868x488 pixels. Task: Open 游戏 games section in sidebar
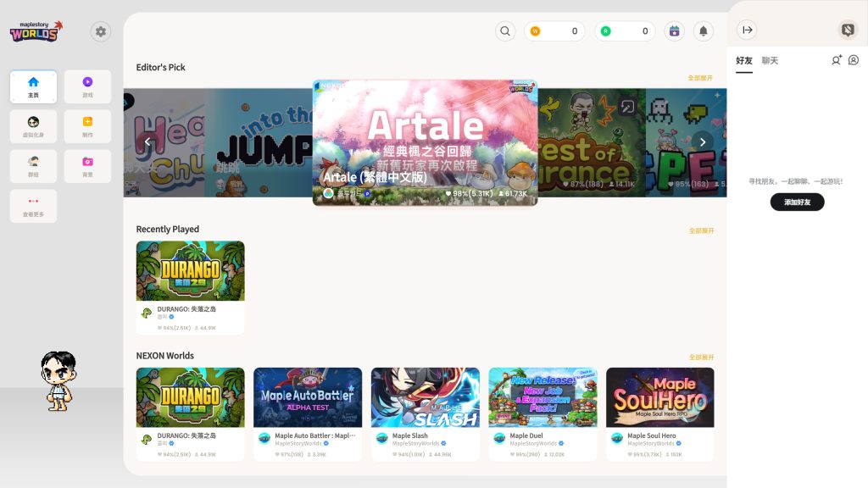(87, 87)
